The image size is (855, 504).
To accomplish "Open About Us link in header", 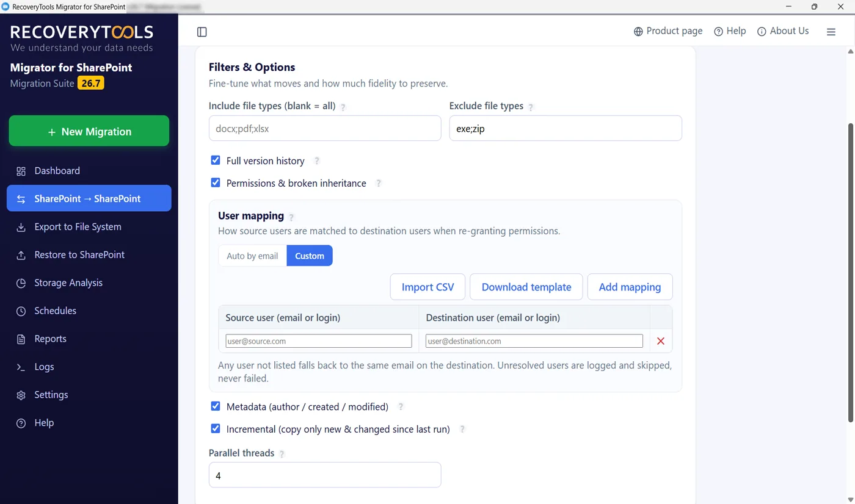I will click(x=783, y=31).
